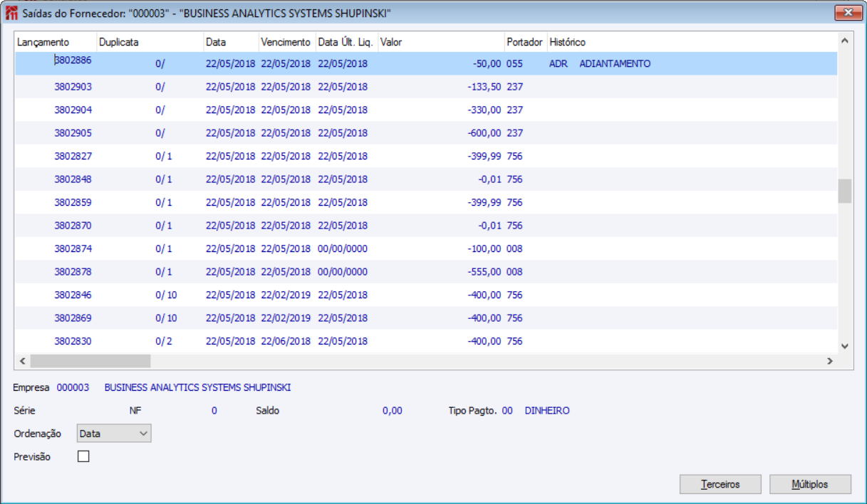Click the Duplicata column header
Image resolution: width=867 pixels, height=504 pixels.
click(150, 42)
